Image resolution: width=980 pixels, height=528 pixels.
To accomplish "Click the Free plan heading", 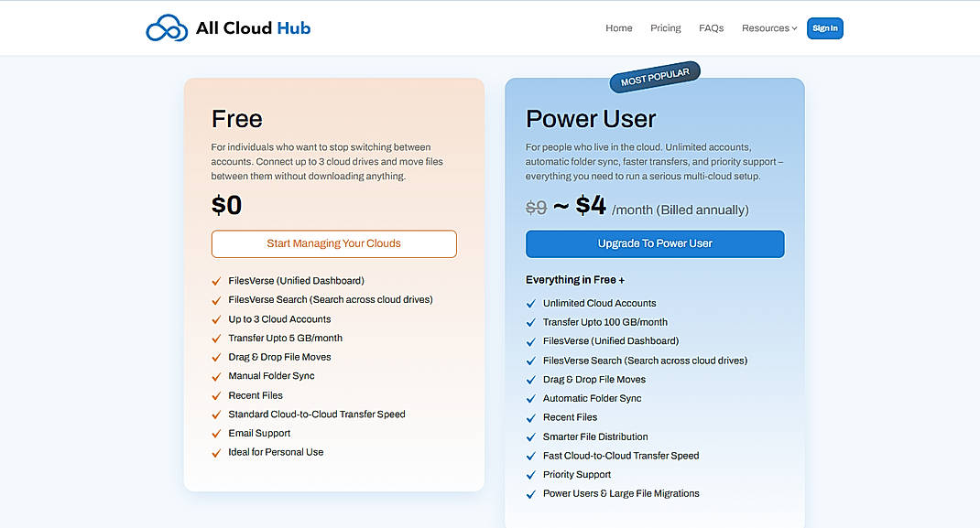I will [237, 119].
